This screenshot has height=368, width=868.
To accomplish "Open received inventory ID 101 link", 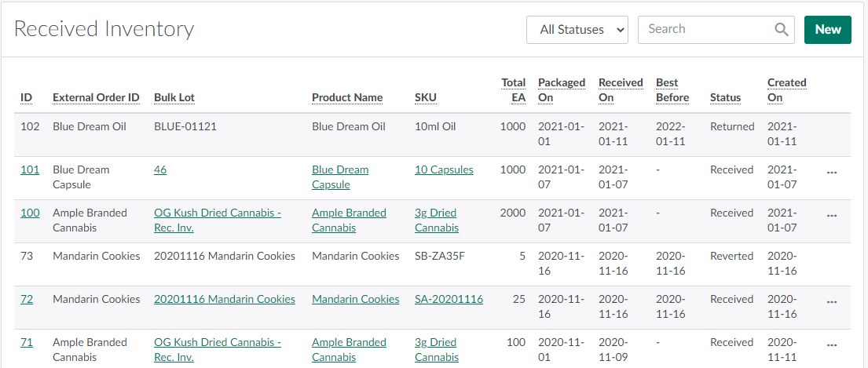I will [30, 169].
